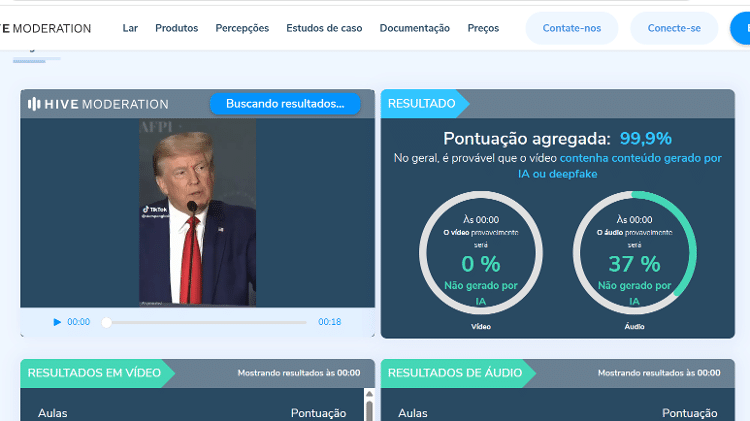
Task: Click the video results scrollbar up arrow
Action: pyautogui.click(x=369, y=394)
